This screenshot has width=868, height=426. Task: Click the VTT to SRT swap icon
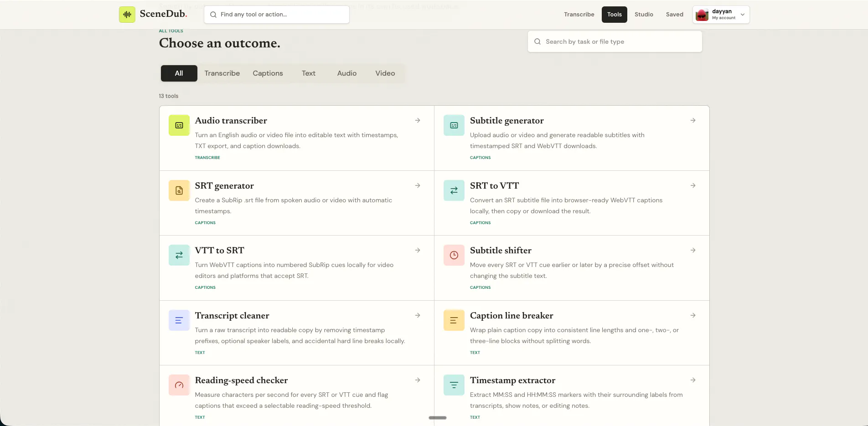[179, 255]
